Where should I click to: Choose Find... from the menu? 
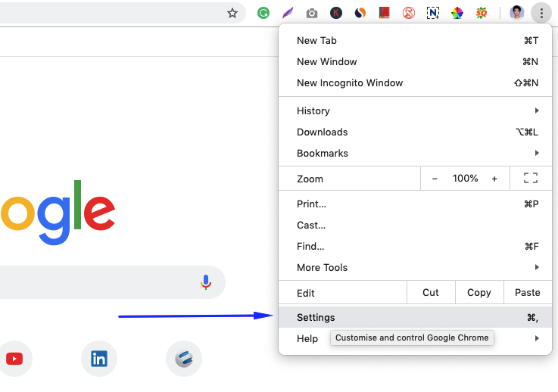415,246
